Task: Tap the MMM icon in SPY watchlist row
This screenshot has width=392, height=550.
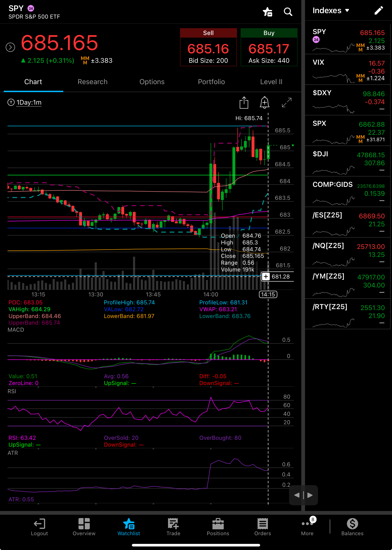Action: pyautogui.click(x=360, y=47)
